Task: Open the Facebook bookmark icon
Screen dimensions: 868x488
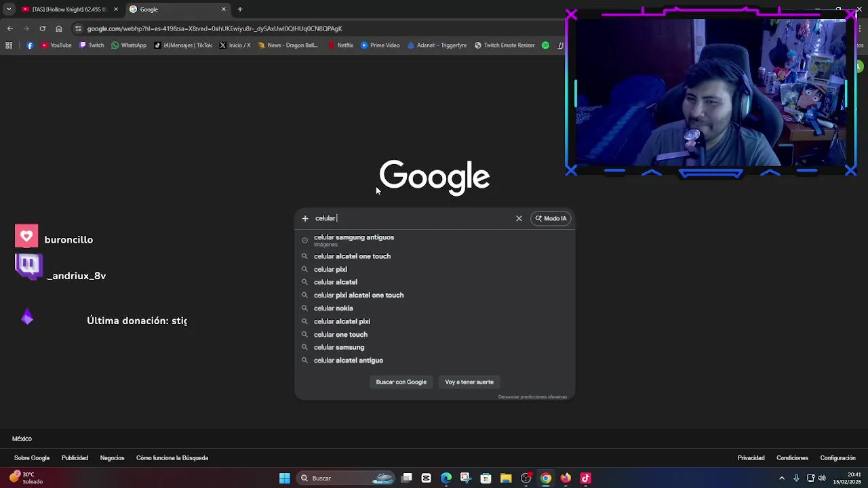Action: (x=30, y=45)
